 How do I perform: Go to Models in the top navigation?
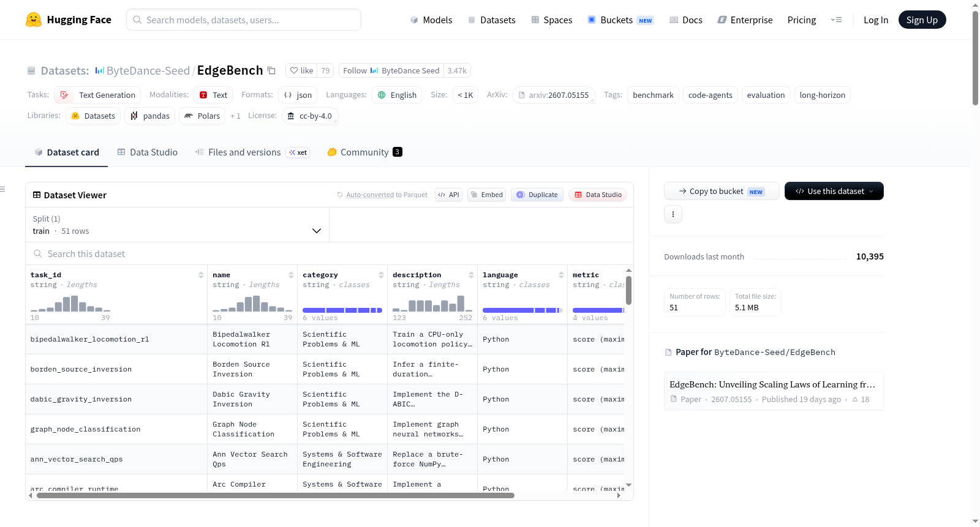click(431, 20)
